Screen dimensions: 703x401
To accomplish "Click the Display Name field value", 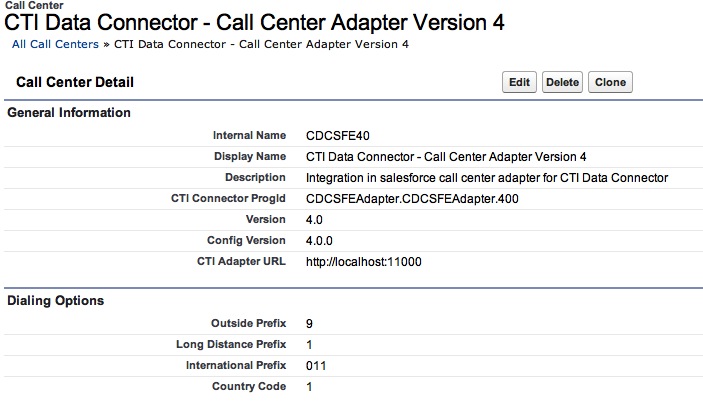I will (446, 157).
